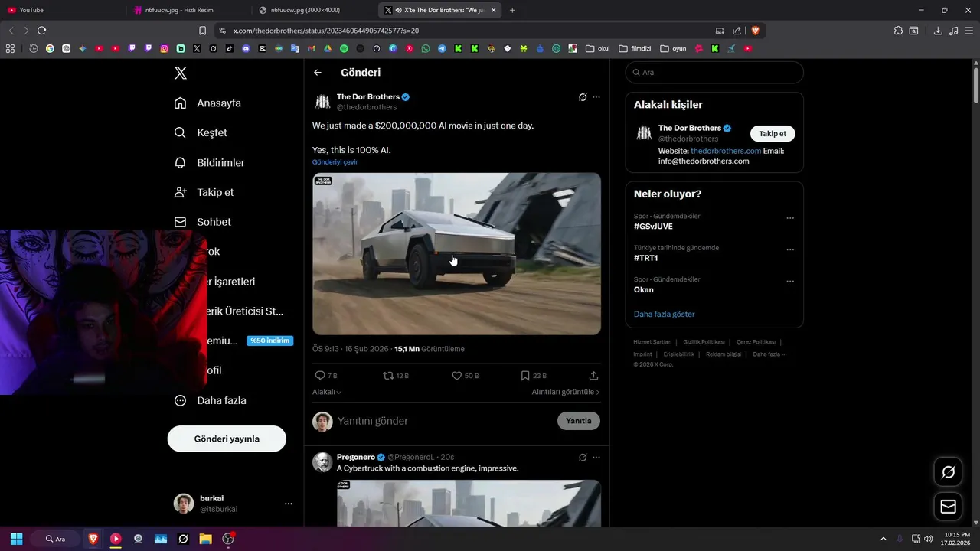Open Takip et in the X sidebar

point(204,192)
